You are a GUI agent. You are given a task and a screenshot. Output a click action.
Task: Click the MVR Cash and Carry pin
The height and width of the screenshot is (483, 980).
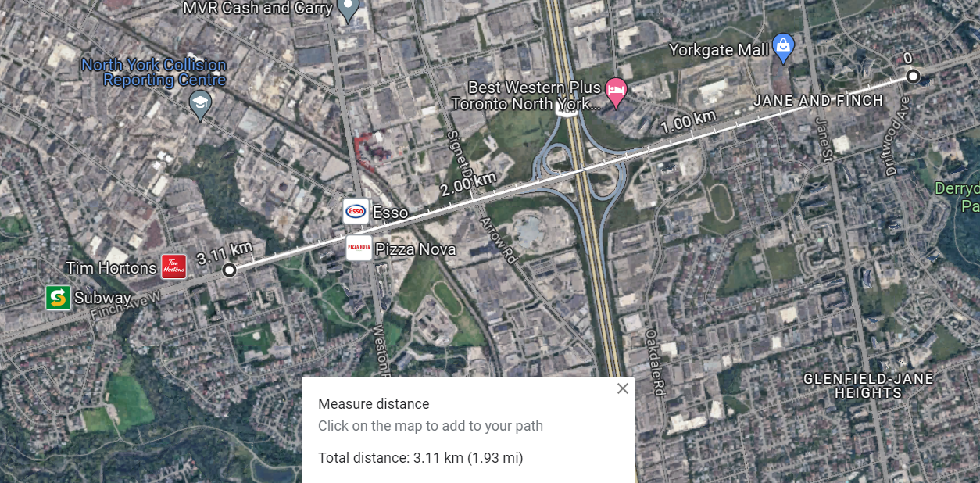(348, 10)
